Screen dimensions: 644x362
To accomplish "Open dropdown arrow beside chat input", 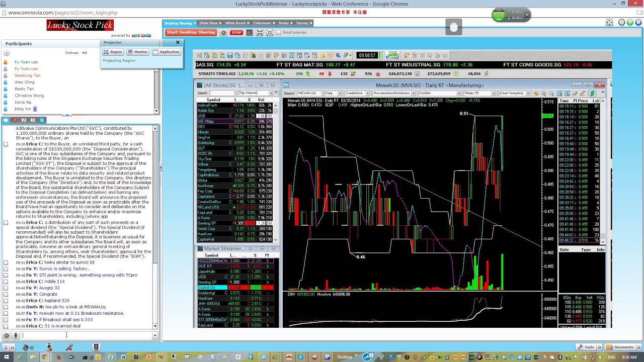I will click(x=155, y=335).
